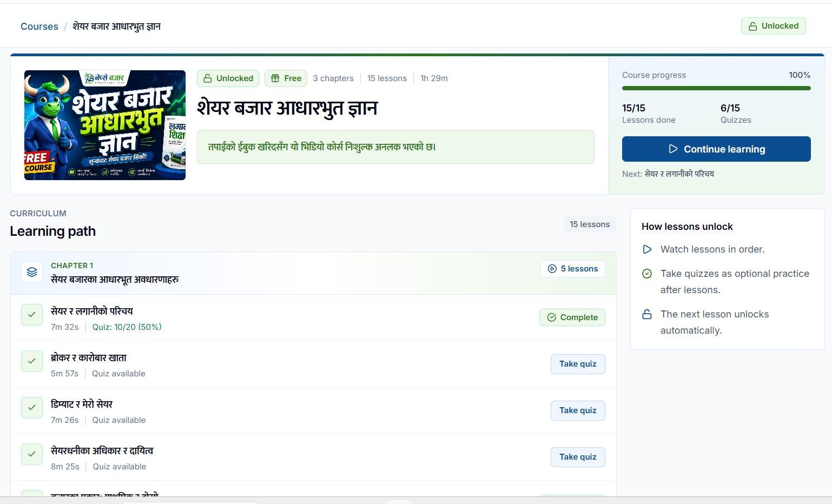The width and height of the screenshot is (832, 504).
Task: Open the Courses breadcrumb link
Action: 39,26
